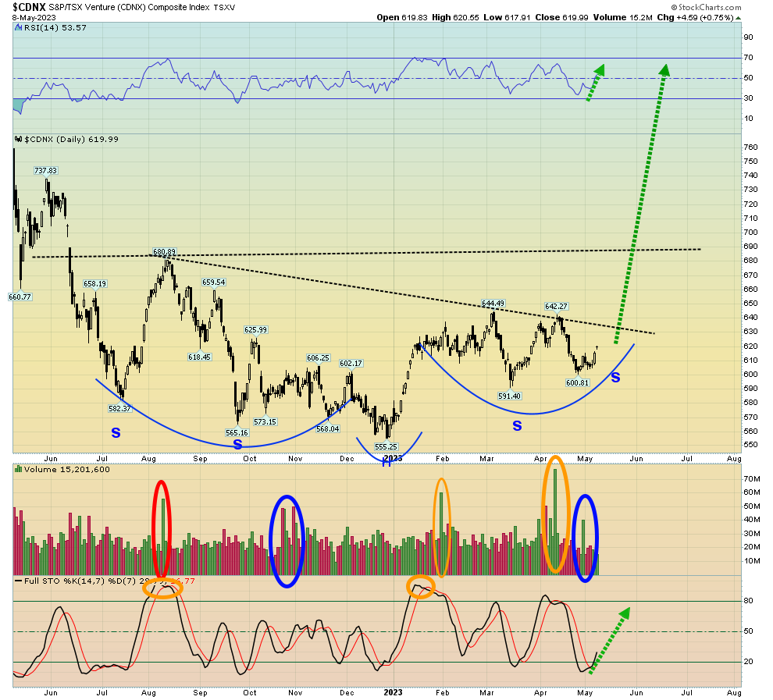
Task: Click the 600 tick on price axis
Action: [x=751, y=375]
